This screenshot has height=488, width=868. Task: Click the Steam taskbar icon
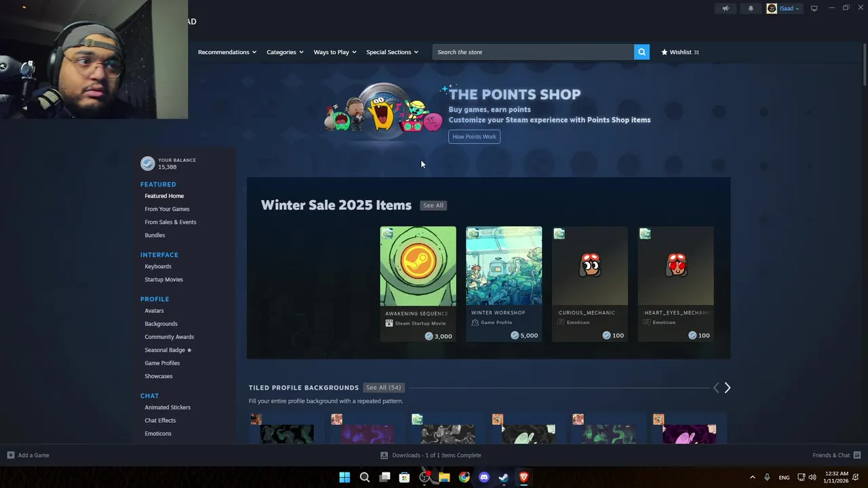(504, 477)
